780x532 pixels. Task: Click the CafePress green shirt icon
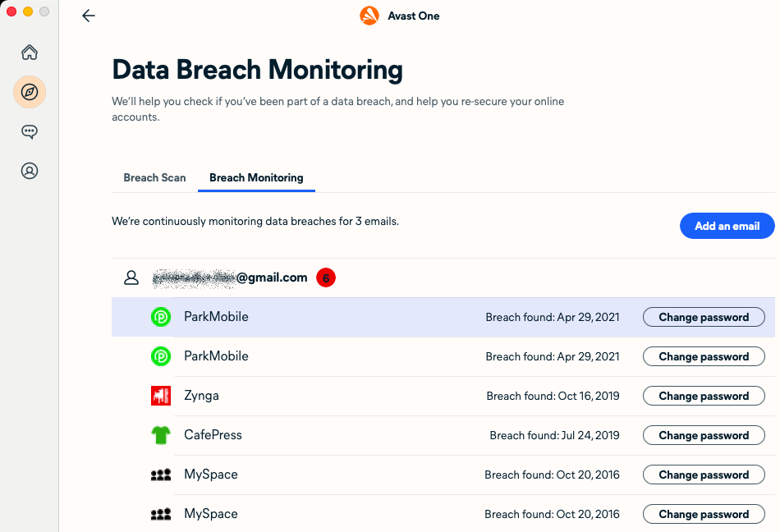click(x=161, y=435)
